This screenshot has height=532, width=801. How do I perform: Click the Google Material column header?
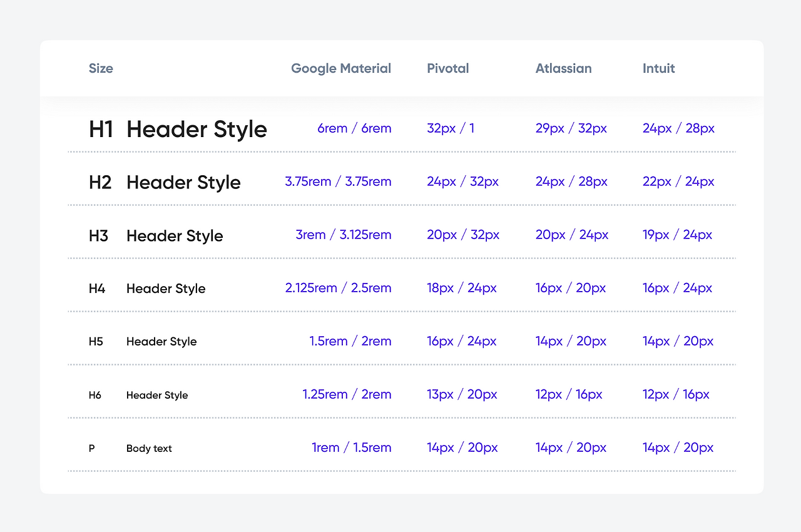tap(341, 68)
